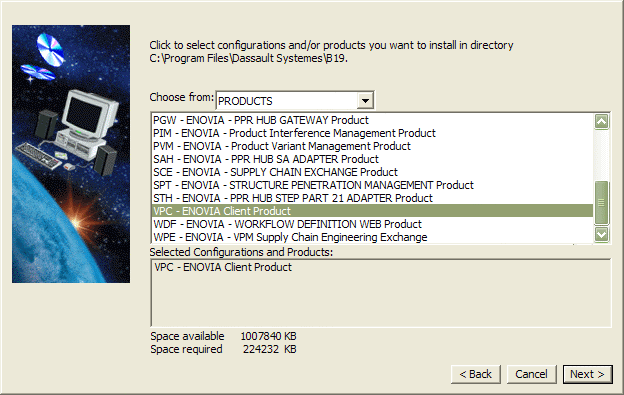Select WPE - VPM Supply Chain Engineering Exchange
Viewport: 624px width, 395px height.
tap(372, 237)
